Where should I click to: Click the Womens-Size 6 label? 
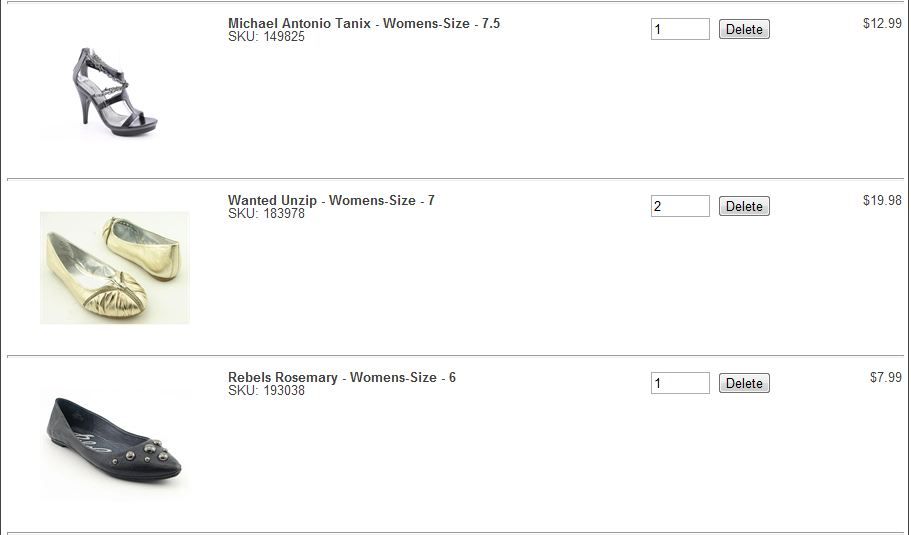[402, 377]
